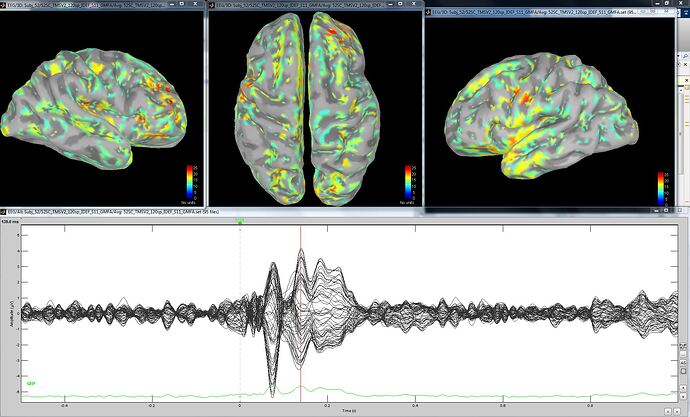Click the Brainstorm icon of the middle 3D window
Screen dimensions: 690x417
[x=212, y=5]
